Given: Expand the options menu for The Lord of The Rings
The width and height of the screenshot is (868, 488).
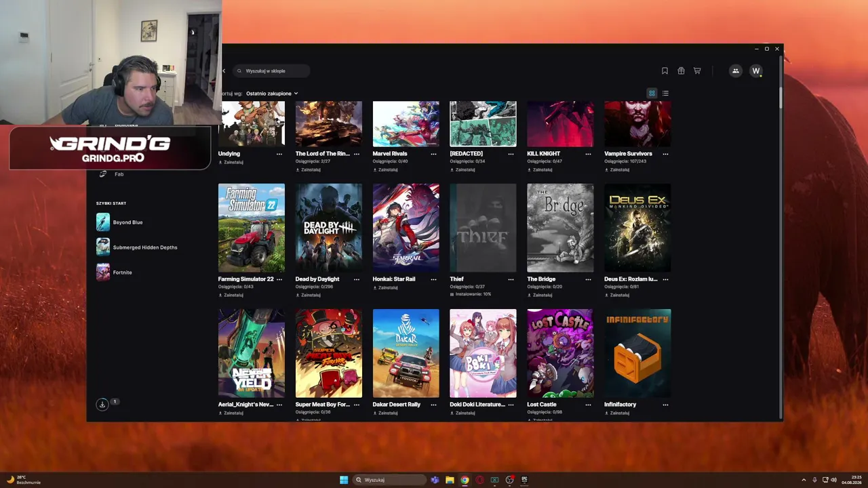Looking at the screenshot, I should 356,154.
